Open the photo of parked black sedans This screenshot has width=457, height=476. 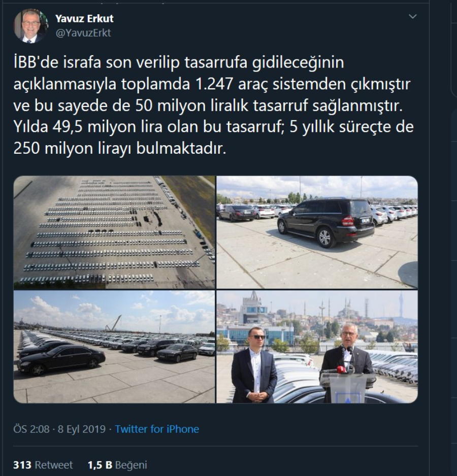point(114,347)
